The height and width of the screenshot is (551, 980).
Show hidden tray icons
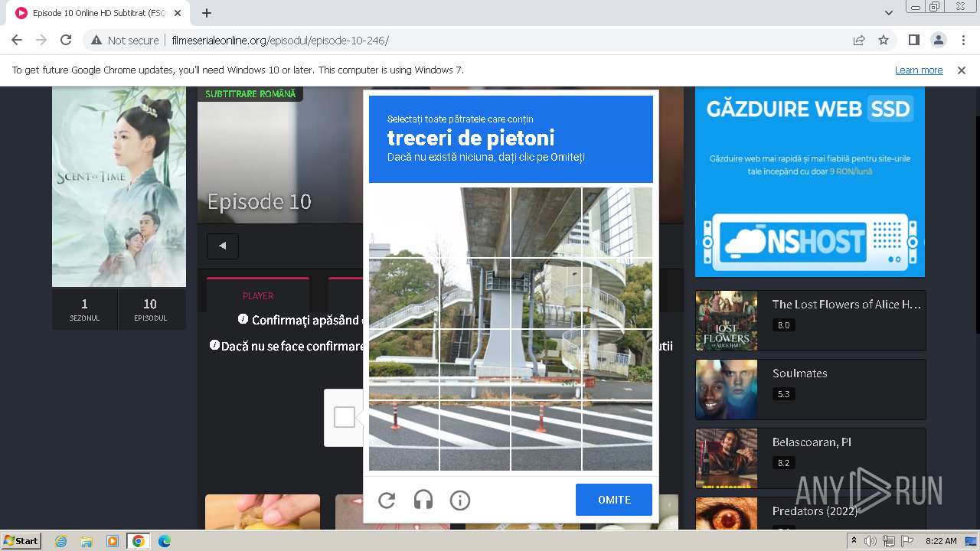pos(854,541)
